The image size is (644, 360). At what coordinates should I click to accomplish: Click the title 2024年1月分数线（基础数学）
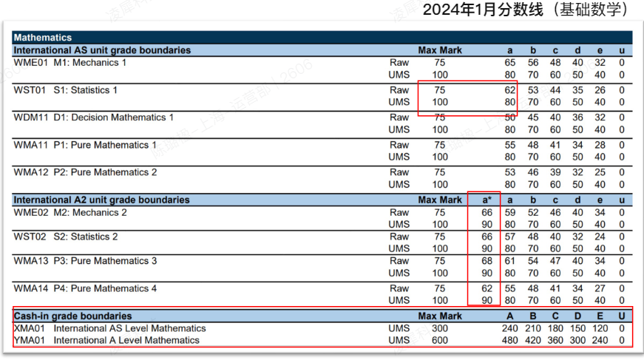(x=525, y=10)
